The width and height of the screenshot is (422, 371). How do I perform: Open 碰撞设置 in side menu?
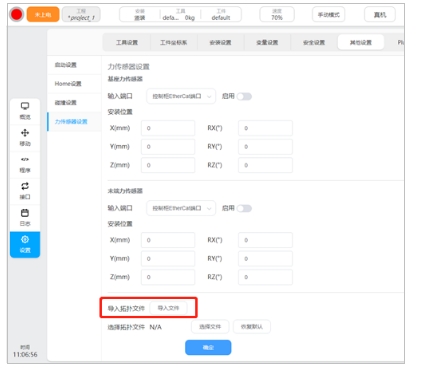click(x=74, y=102)
